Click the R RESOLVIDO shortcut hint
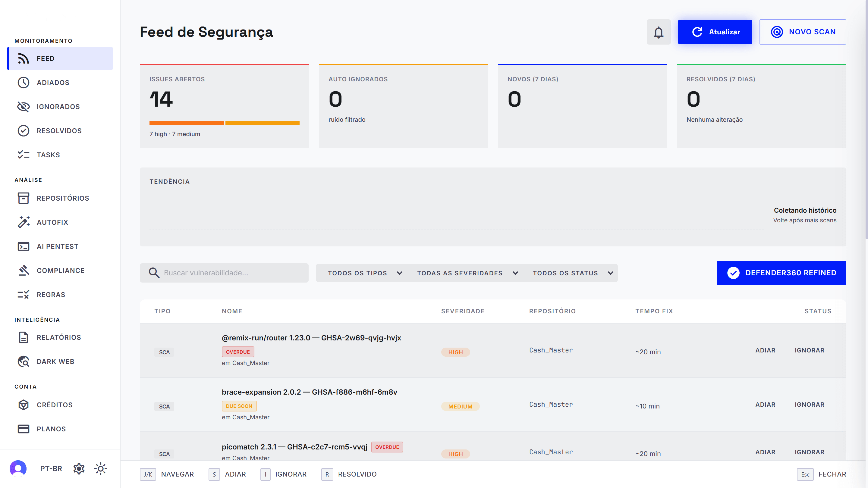Screen dimensions: 868x488 pos(349,474)
